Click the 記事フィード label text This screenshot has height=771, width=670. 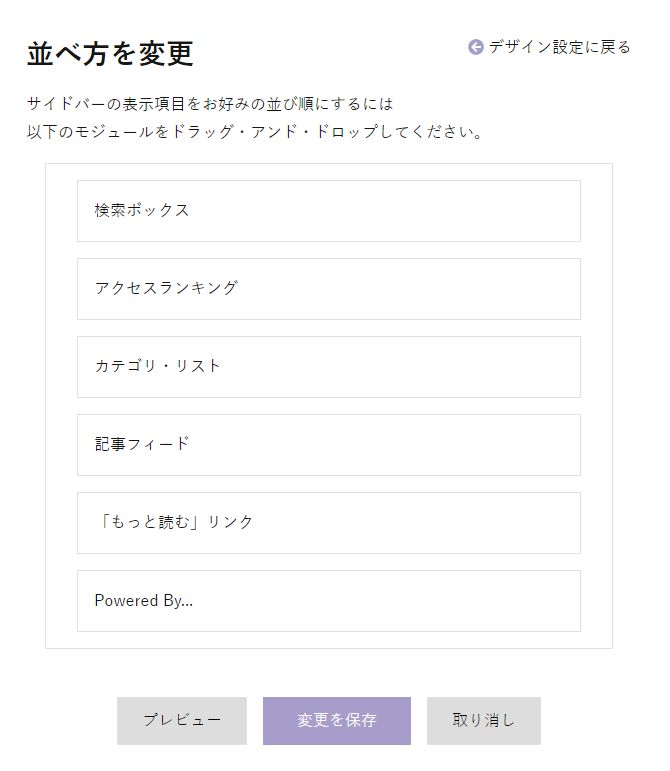(142, 444)
